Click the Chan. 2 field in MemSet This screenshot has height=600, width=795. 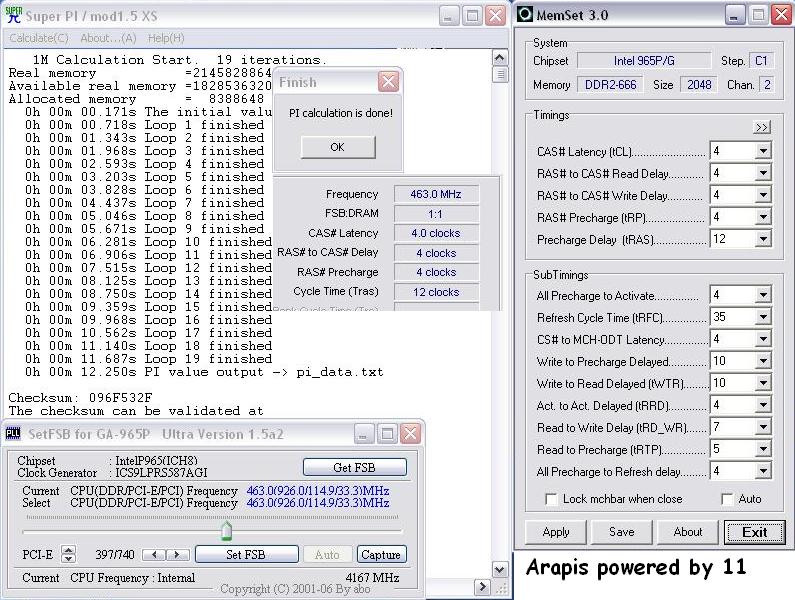pyautogui.click(x=767, y=85)
